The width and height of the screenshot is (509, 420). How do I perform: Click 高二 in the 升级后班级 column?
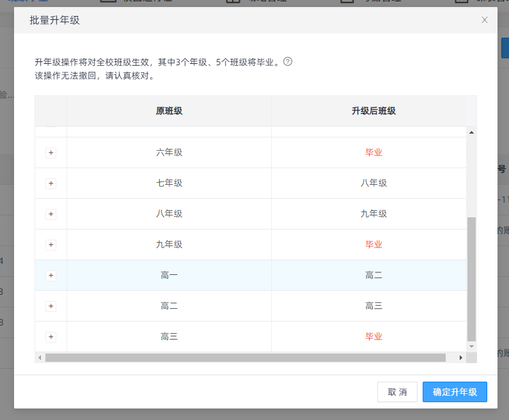[373, 276]
